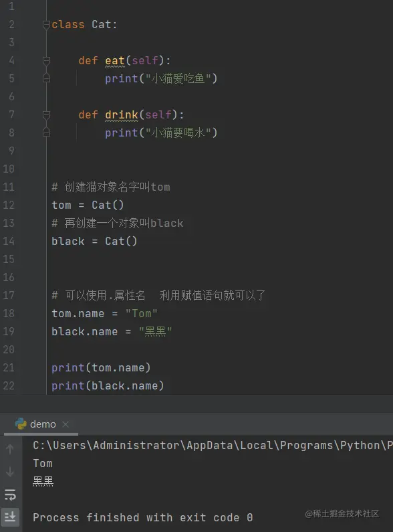Click the line black = Cat()
This screenshot has height=532, width=393.
pos(94,241)
